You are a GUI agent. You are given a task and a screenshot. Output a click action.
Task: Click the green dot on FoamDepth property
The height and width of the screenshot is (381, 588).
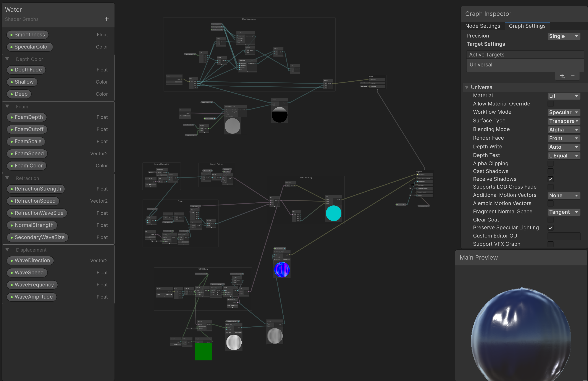(12, 117)
